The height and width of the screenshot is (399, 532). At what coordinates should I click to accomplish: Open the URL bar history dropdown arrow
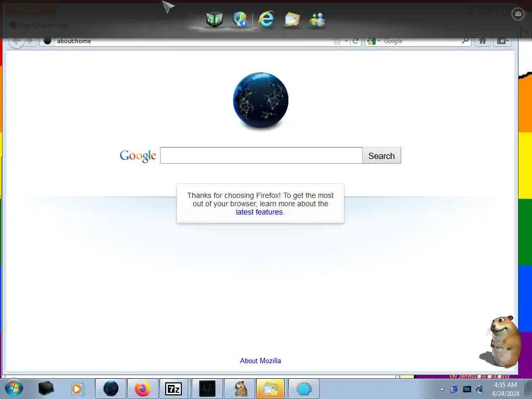tap(346, 41)
